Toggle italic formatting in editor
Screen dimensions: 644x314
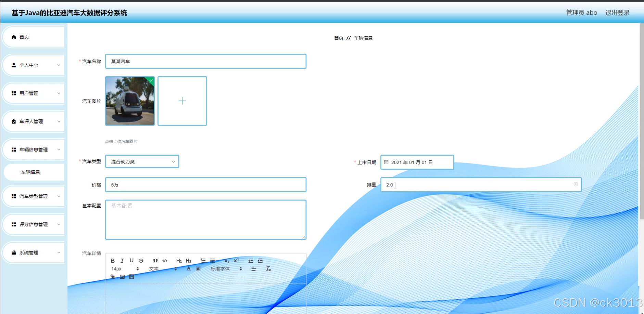pos(122,261)
